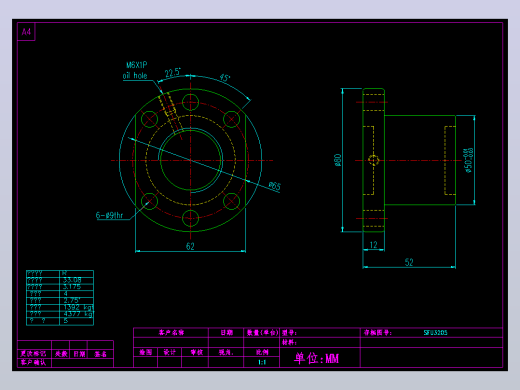Click the 客户名称 title block header
This screenshot has height=390, width=520.
[171, 333]
